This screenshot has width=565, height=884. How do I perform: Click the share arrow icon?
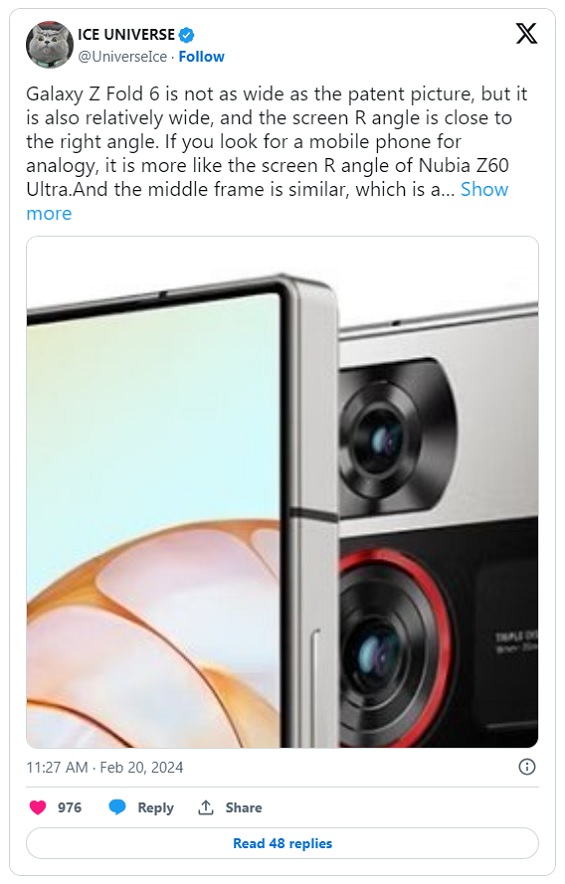(206, 807)
